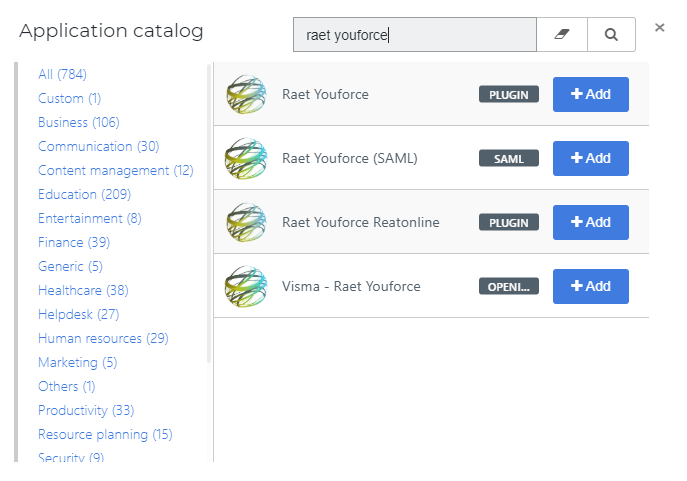The height and width of the screenshot is (481, 687).
Task: Add Visma - Raet Youforce application
Action: coord(591,286)
